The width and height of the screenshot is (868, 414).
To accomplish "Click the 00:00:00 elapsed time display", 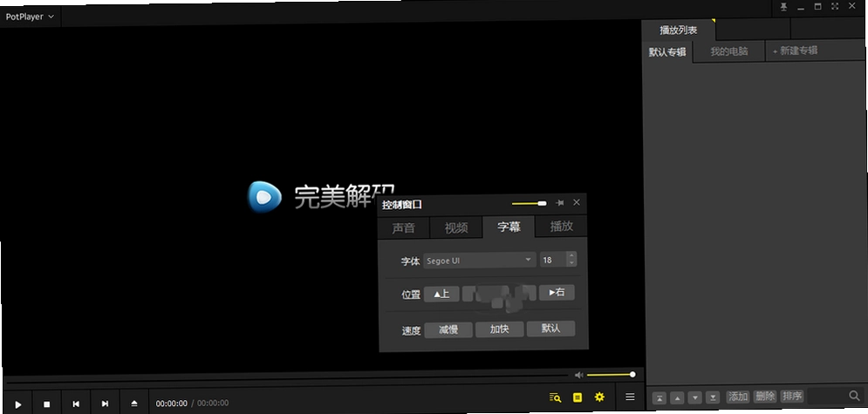I will click(x=172, y=404).
